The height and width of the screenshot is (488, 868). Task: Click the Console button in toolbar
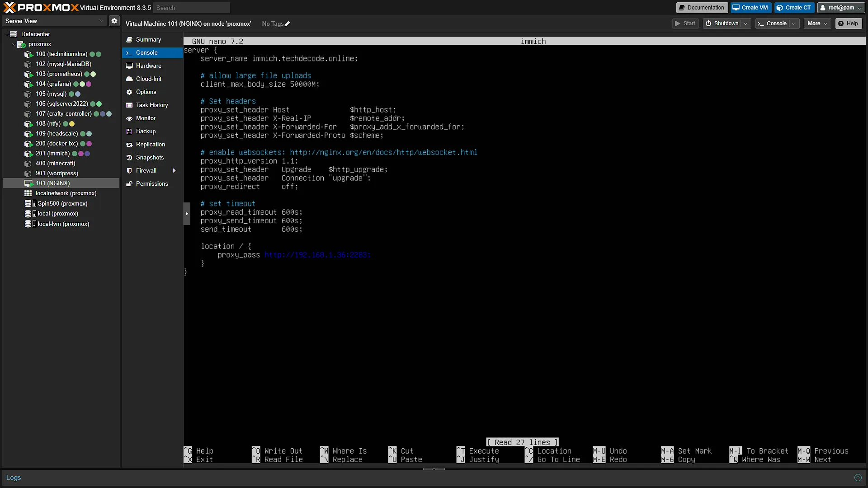[x=772, y=23]
